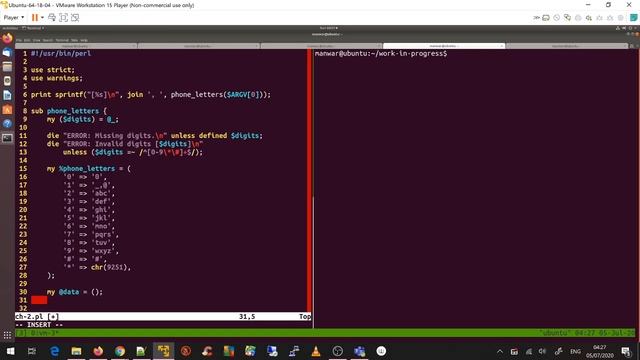Viewport: 640px width, 360px height.
Task: Change the ENG input language indicator
Action: [576, 351]
